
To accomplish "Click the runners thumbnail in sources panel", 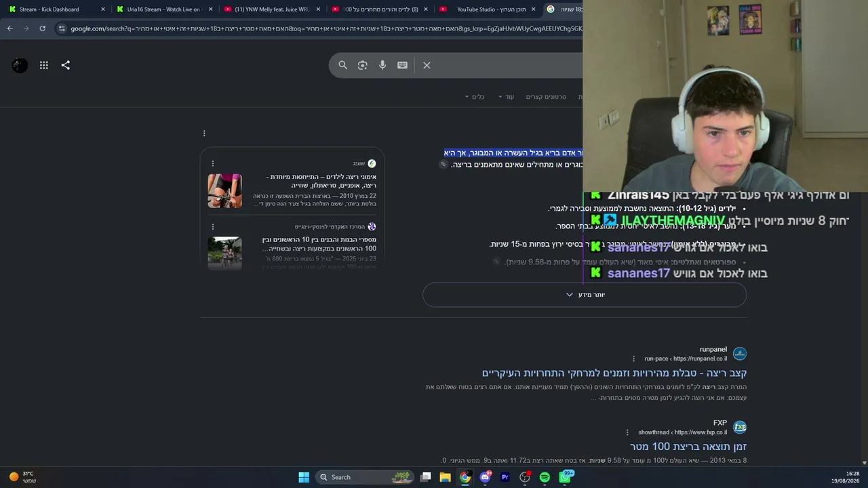I will coord(224,253).
